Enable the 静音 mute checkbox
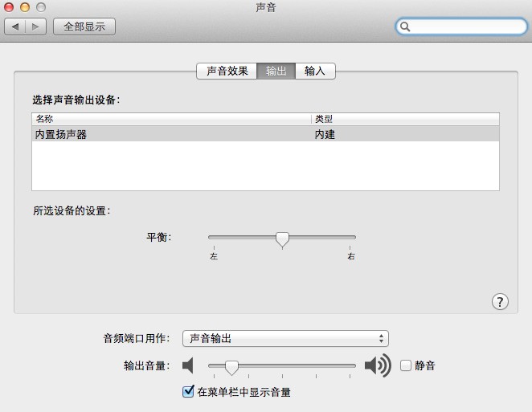 tap(406, 365)
